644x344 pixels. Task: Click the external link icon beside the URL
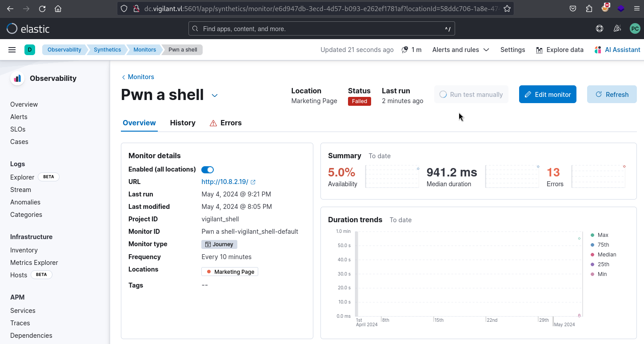tap(253, 182)
